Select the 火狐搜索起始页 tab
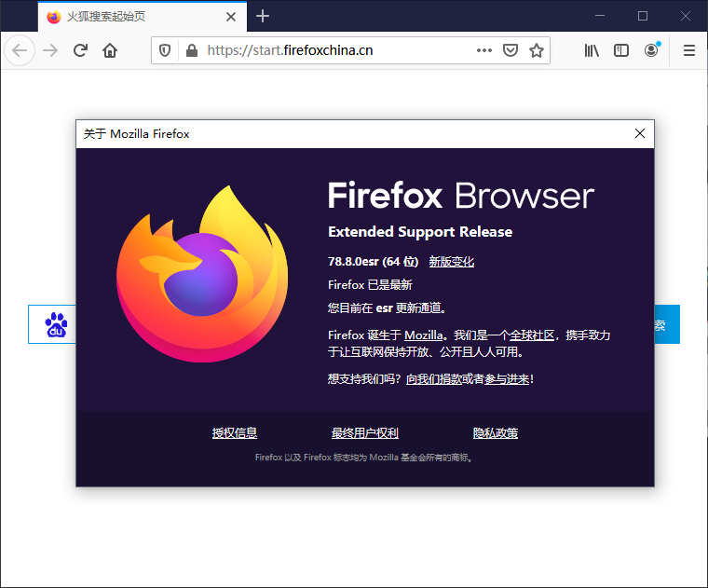 click(x=143, y=17)
